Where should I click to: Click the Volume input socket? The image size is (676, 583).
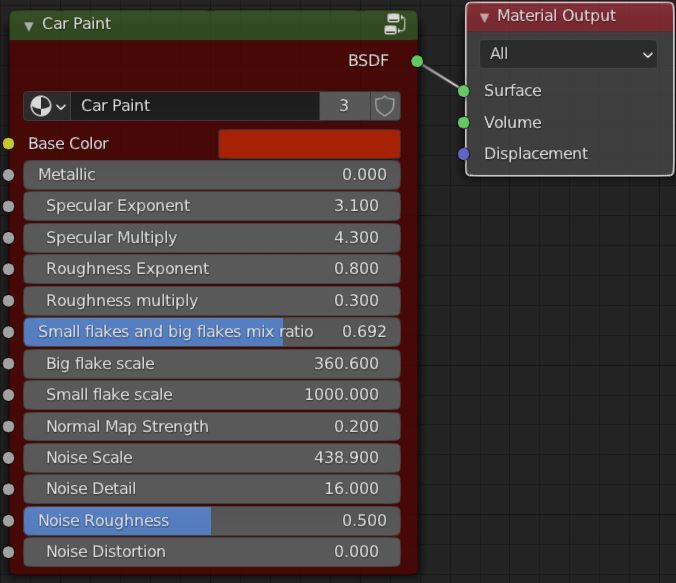[x=463, y=123]
